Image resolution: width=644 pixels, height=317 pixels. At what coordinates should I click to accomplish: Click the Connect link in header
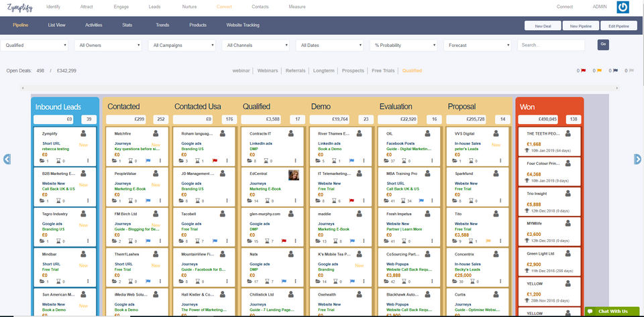point(565,7)
